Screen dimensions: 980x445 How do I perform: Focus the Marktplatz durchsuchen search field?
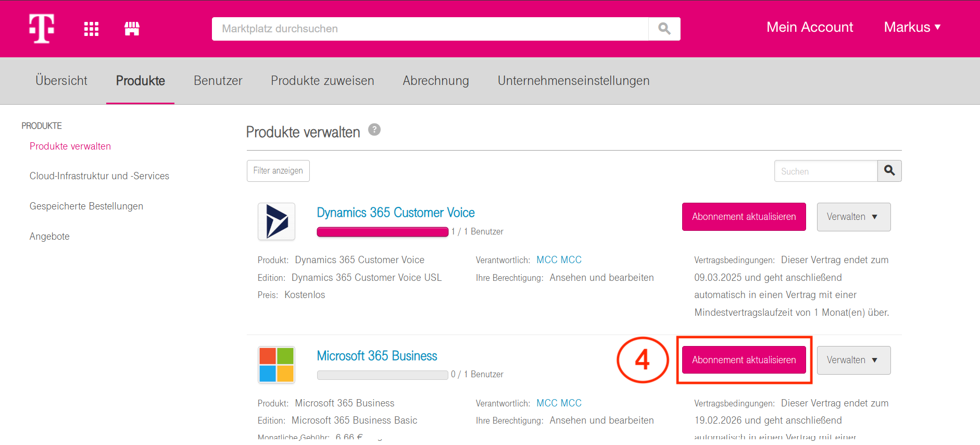(x=430, y=29)
